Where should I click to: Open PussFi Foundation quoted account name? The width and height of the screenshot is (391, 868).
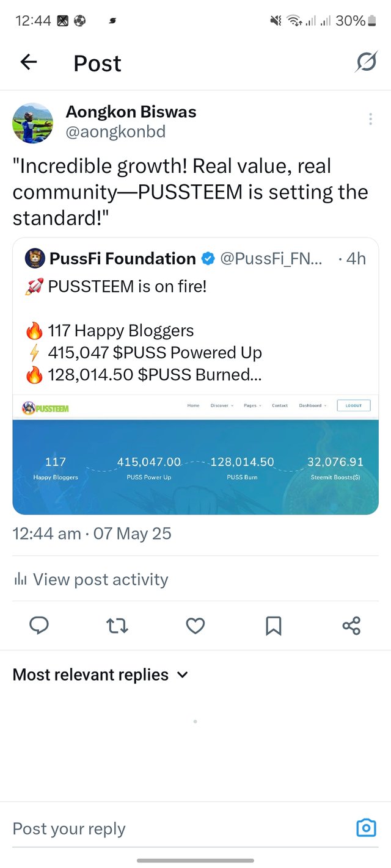(x=122, y=259)
